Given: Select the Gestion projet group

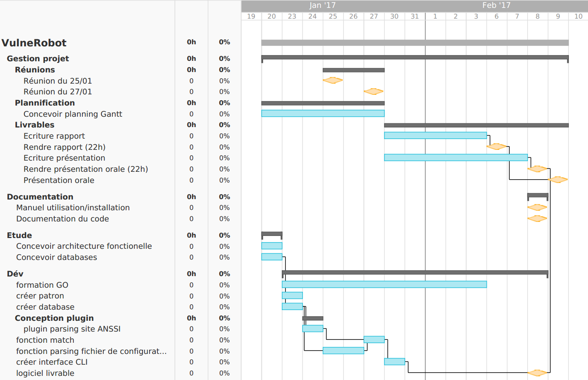Looking at the screenshot, I should click(x=38, y=58).
